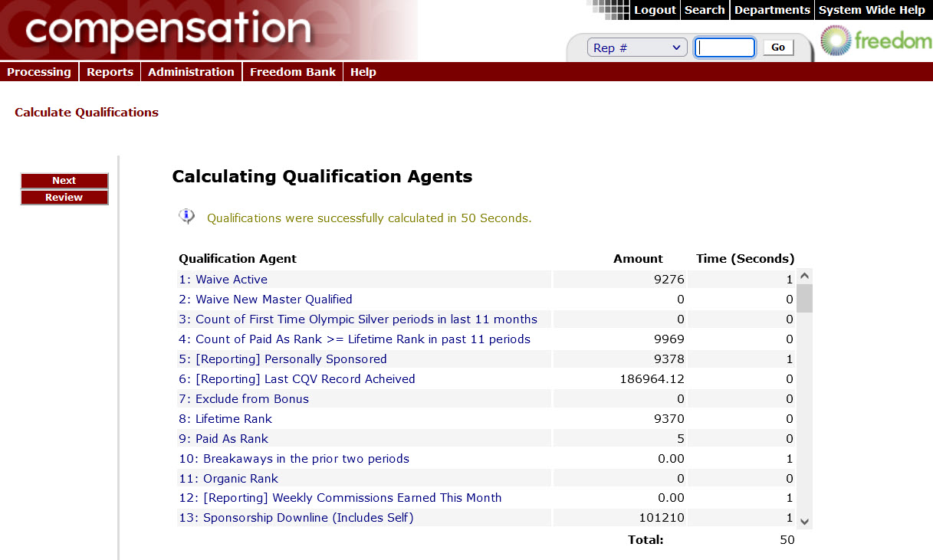Click the Review button in sidebar
Viewport: 933px width, 560px height.
point(64,198)
